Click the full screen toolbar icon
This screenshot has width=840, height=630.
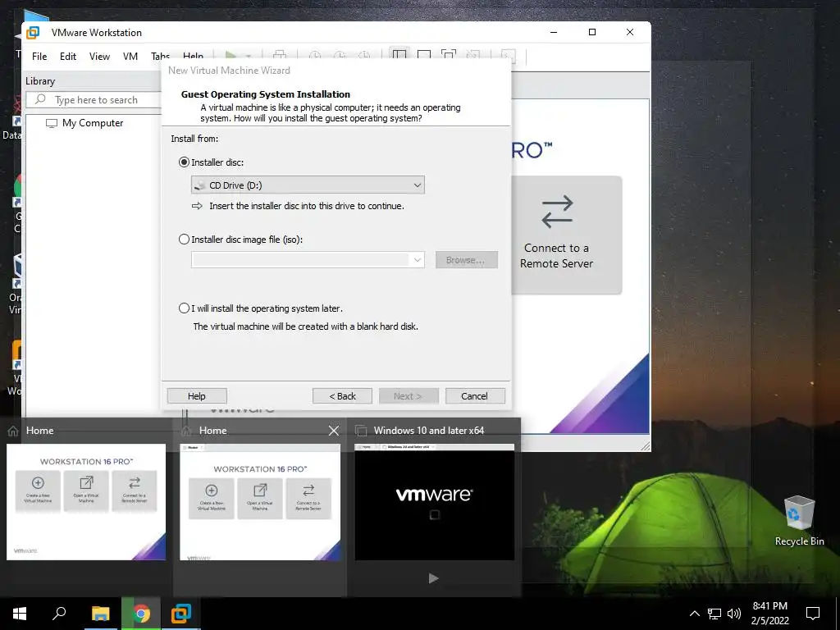(x=449, y=55)
